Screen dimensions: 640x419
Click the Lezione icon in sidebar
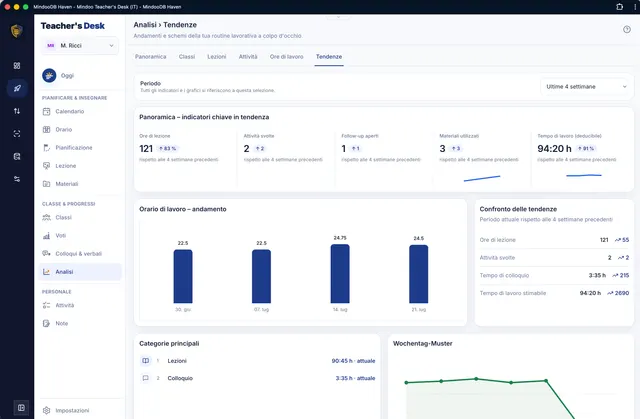[47, 166]
